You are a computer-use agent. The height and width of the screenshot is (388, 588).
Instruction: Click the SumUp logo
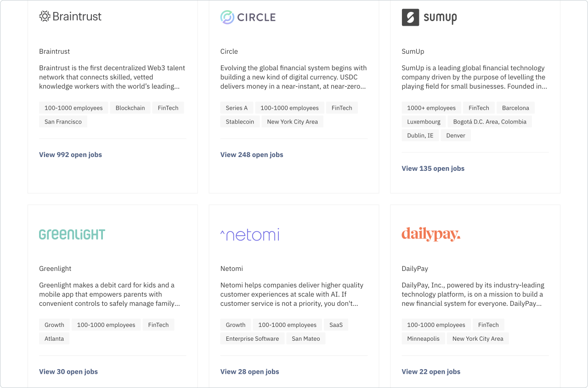[429, 17]
